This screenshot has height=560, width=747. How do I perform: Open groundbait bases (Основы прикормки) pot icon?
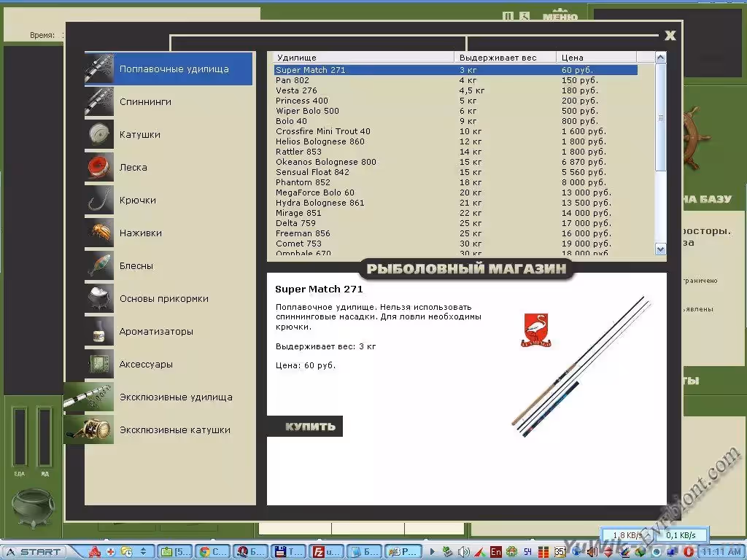pos(99,299)
